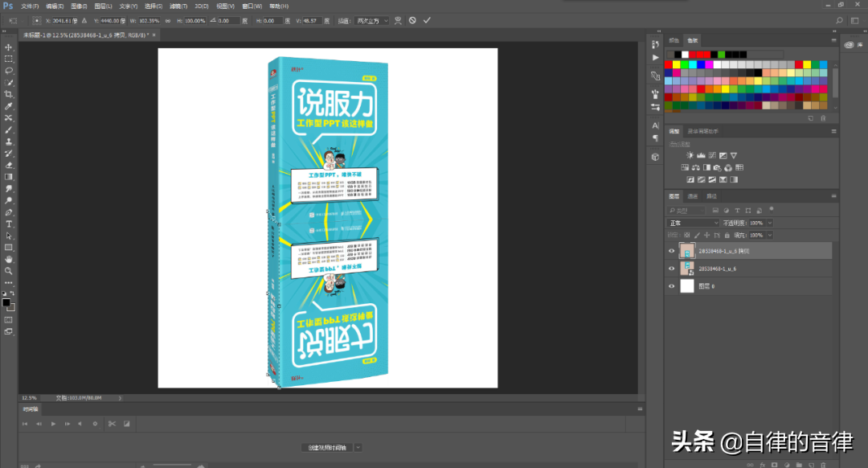Click swap foreground and background colors arrow
This screenshot has width=868, height=468.
(x=12, y=294)
